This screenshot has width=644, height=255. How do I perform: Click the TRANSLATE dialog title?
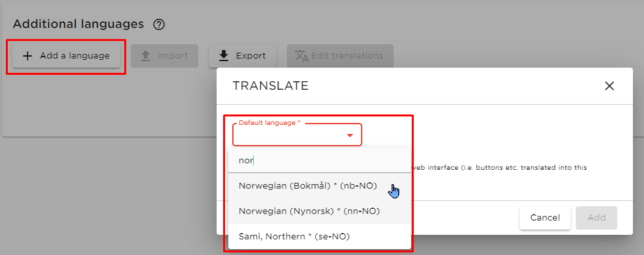tap(270, 86)
